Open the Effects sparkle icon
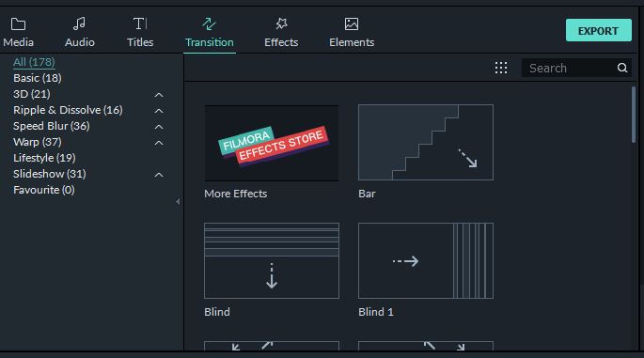The width and height of the screenshot is (644, 358). (281, 23)
